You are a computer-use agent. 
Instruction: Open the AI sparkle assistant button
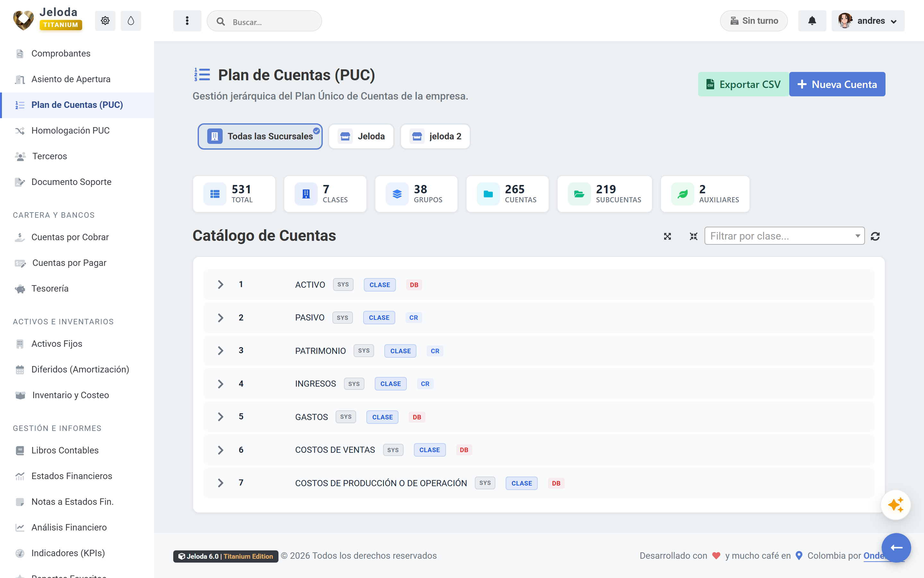pos(896,505)
